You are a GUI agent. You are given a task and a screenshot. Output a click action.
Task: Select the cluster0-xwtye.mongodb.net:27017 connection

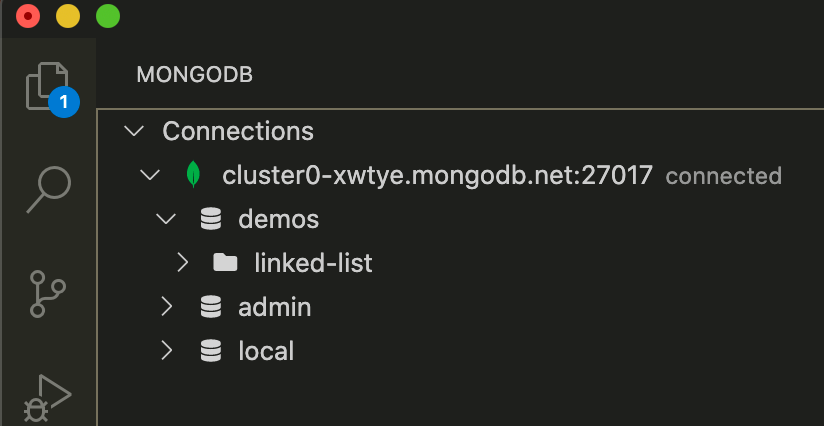click(x=437, y=175)
